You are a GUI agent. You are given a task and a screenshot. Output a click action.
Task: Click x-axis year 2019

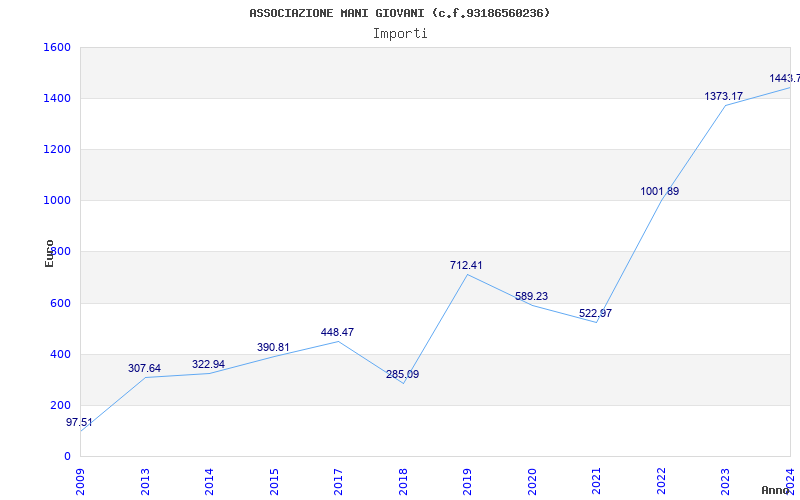pyautogui.click(x=467, y=482)
